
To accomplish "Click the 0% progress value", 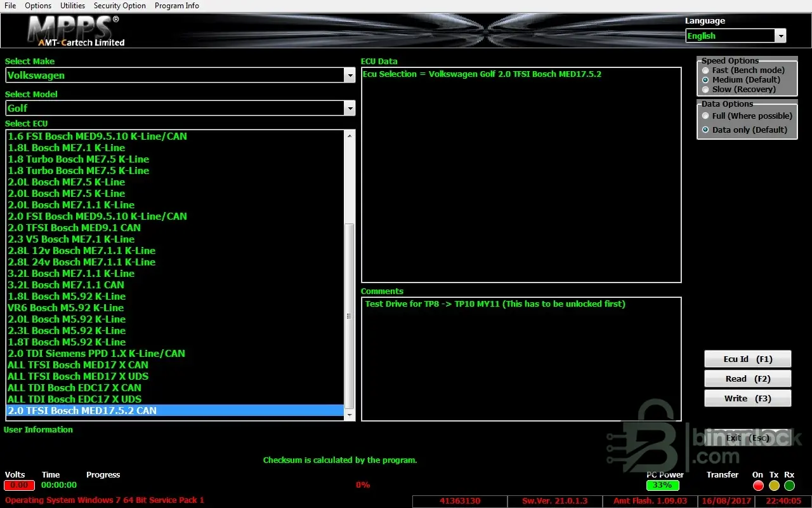I will click(x=363, y=485).
